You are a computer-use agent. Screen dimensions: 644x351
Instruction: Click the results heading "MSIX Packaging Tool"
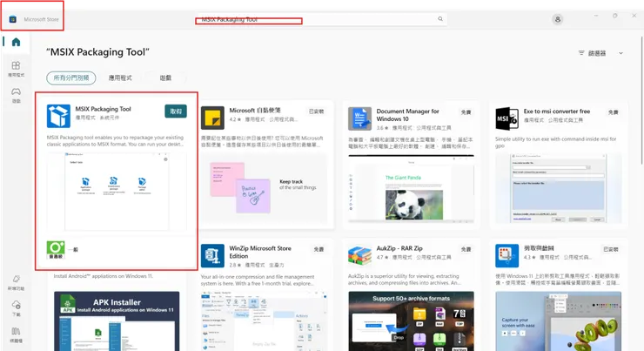pyautogui.click(x=97, y=52)
